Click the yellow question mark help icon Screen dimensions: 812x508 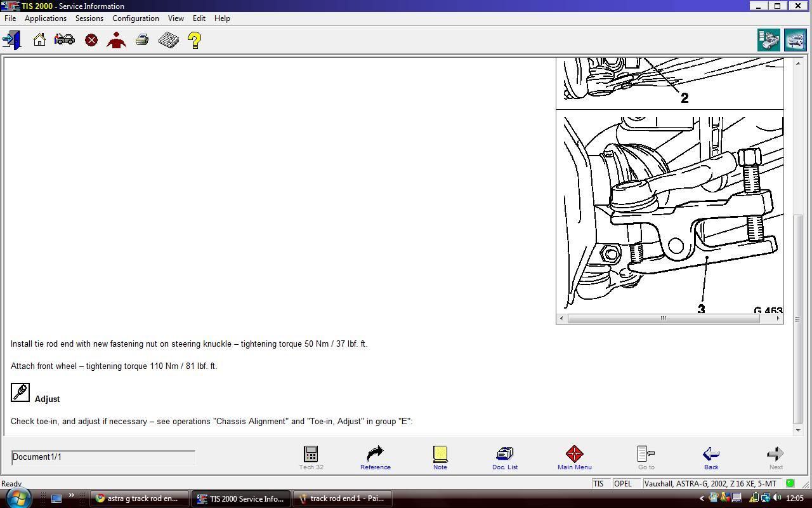(195, 40)
